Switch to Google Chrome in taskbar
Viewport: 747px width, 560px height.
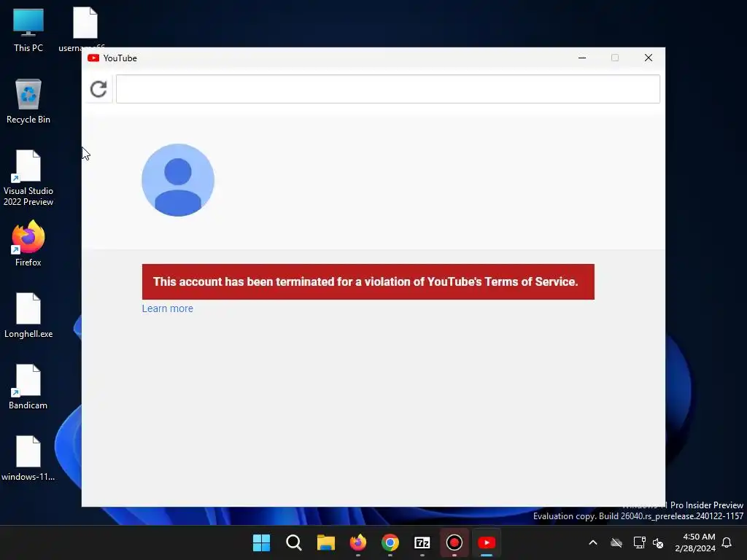tap(390, 542)
